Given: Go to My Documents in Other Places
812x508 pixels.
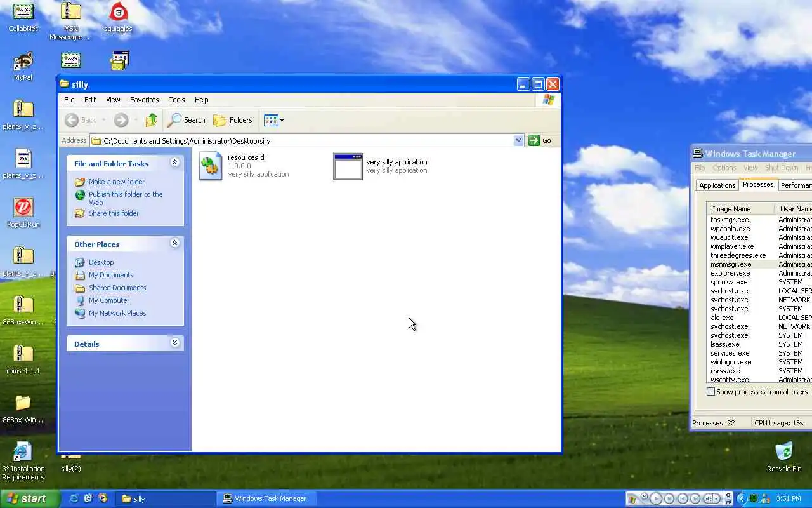Looking at the screenshot, I should pos(111,275).
